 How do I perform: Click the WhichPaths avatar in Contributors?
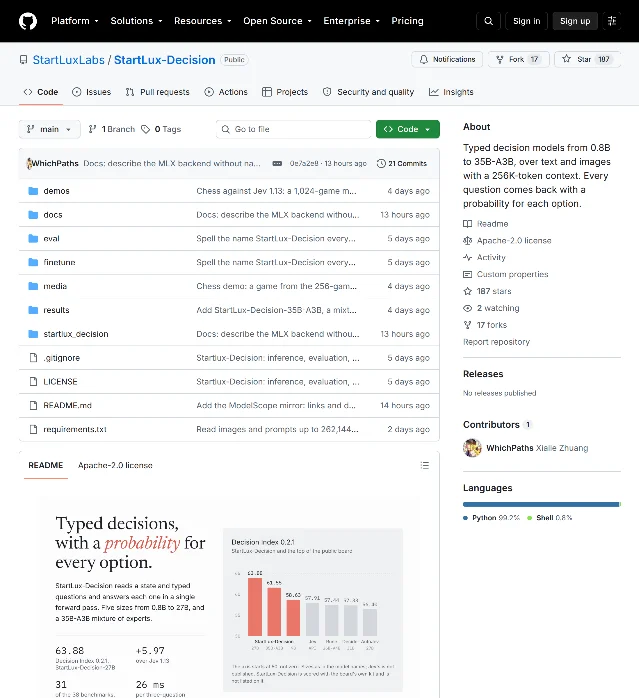(472, 448)
